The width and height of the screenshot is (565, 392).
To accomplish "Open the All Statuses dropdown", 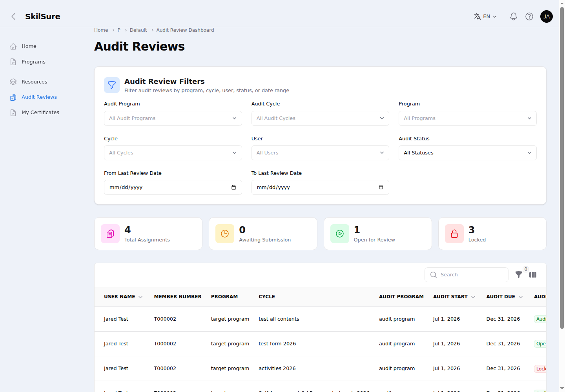I will (468, 153).
